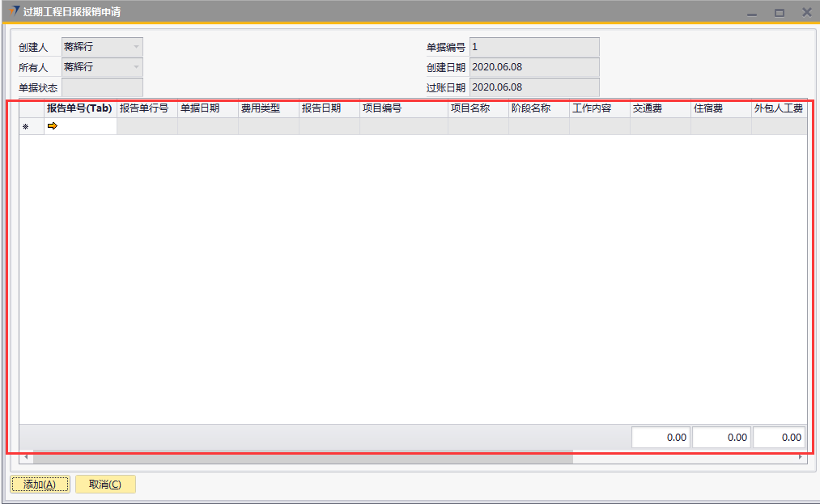Close the 过期工程日报报销申请 window

click(806, 12)
